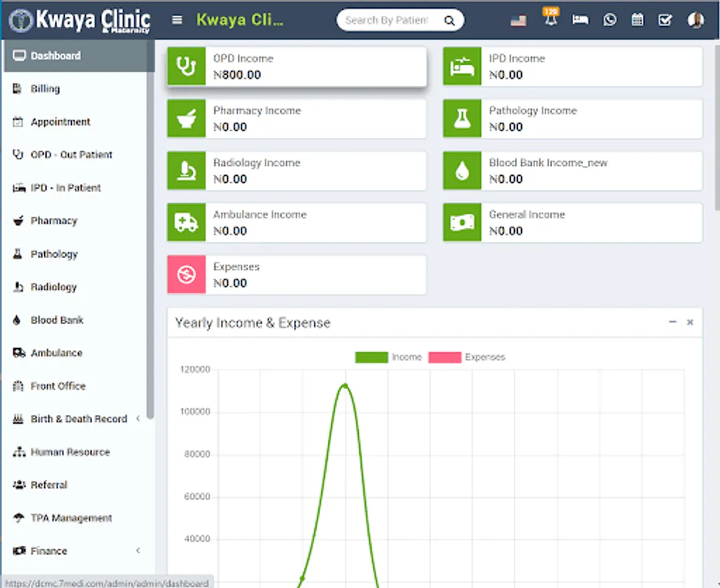This screenshot has height=588, width=720.
Task: Open the calendar icon in header
Action: 637,20
